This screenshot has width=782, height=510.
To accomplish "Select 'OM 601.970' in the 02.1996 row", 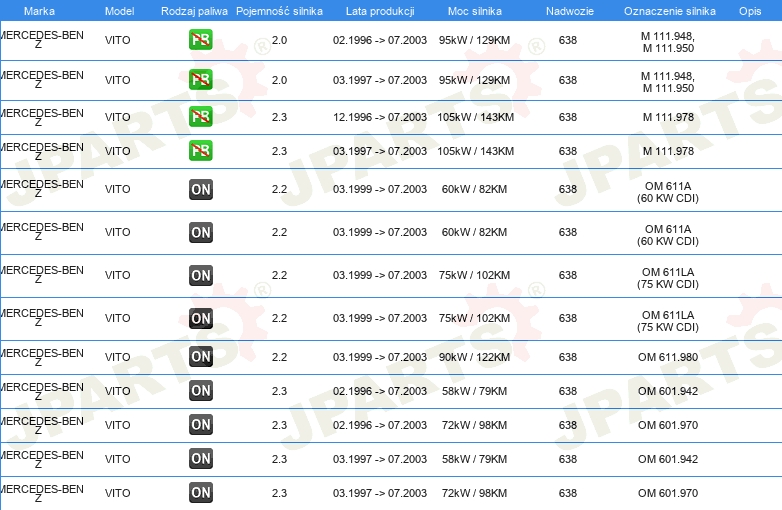I will [x=668, y=425].
